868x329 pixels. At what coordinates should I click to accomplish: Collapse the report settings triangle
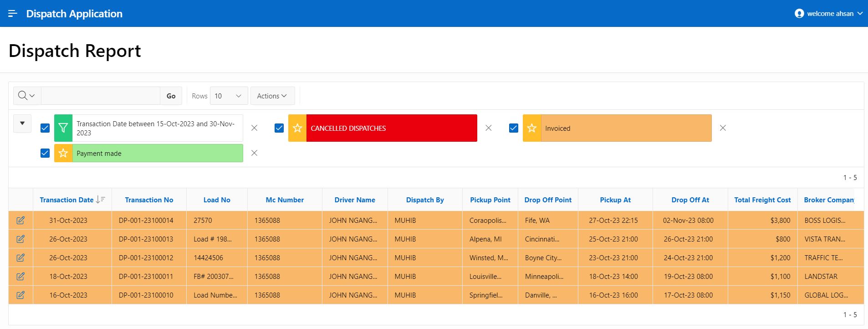(x=22, y=123)
